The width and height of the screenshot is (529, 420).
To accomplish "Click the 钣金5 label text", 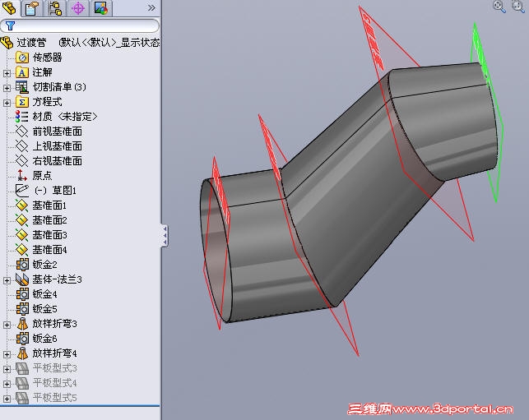I will [45, 309].
